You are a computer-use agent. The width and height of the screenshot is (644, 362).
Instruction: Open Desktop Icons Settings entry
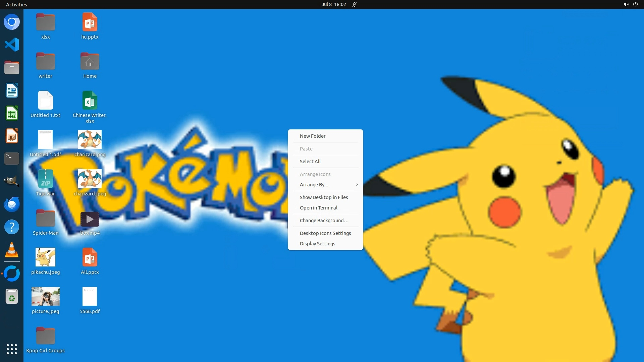(x=325, y=233)
